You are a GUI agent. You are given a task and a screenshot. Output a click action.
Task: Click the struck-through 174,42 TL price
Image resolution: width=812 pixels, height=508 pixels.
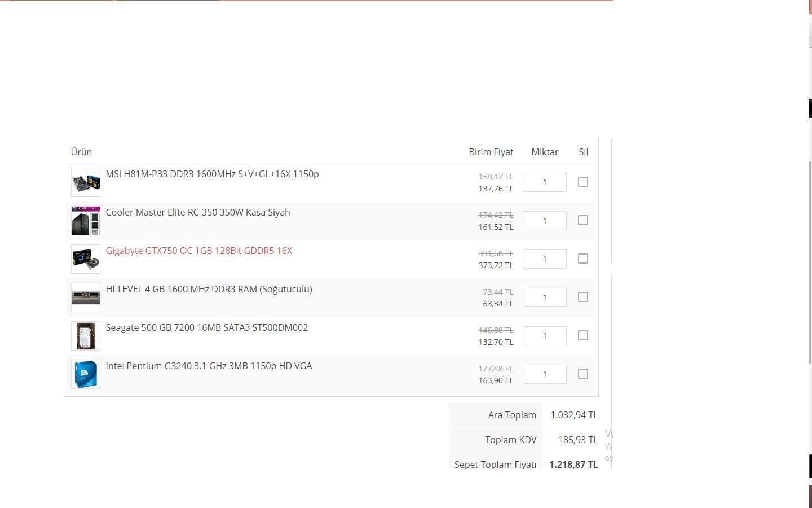click(496, 215)
